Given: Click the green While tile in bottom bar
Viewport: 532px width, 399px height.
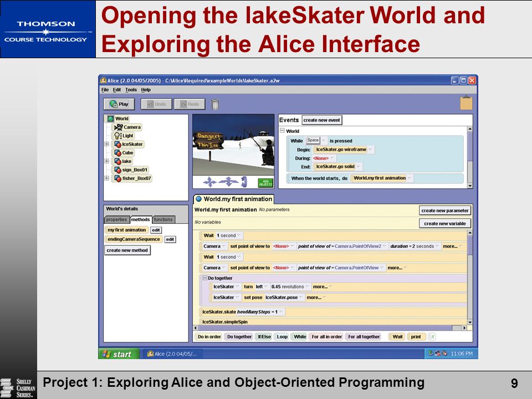Looking at the screenshot, I should click(x=300, y=336).
